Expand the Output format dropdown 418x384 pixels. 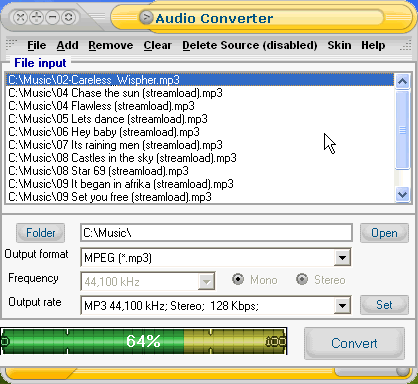pyautogui.click(x=342, y=258)
